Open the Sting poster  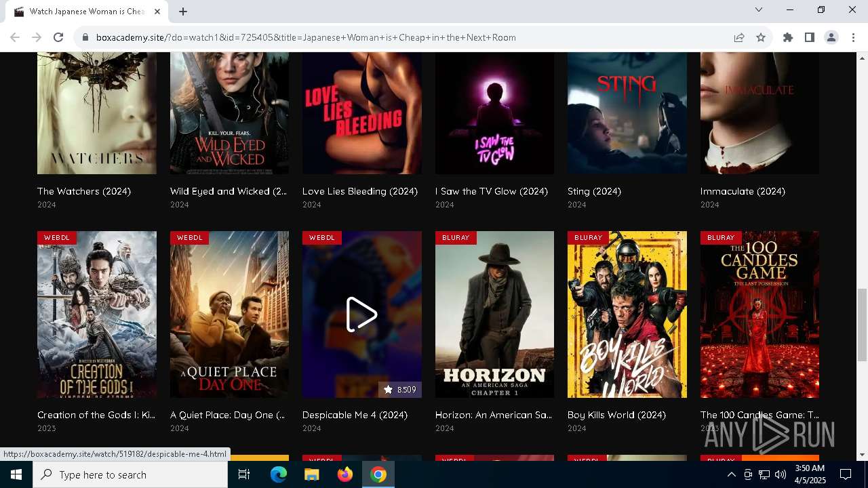(x=627, y=113)
